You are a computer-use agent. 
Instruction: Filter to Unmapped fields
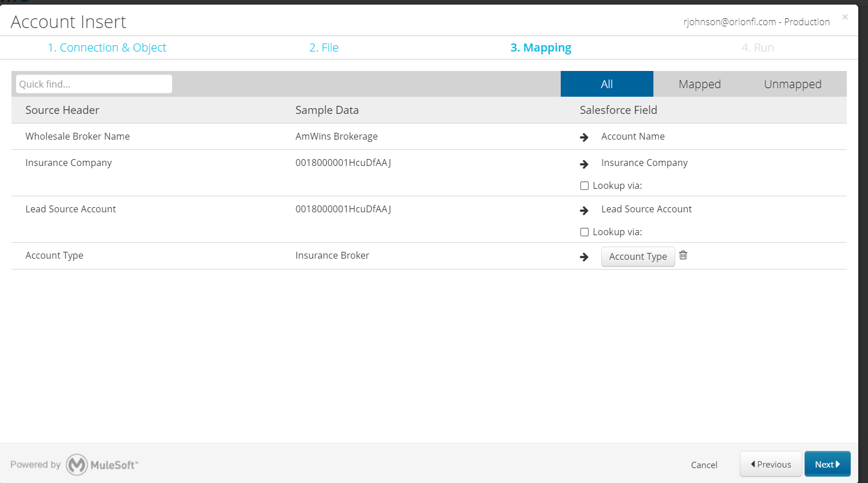coord(792,84)
